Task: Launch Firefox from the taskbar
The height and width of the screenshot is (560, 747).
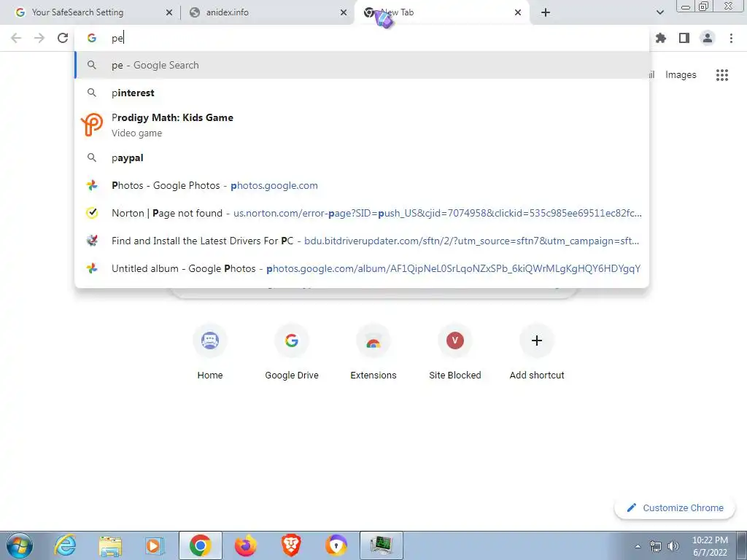Action: pyautogui.click(x=246, y=545)
